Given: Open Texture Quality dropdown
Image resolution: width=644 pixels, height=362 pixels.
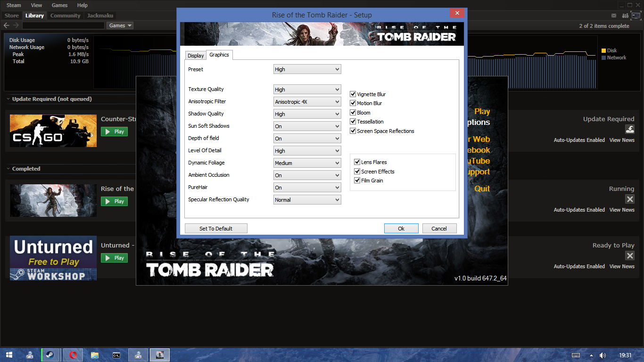Looking at the screenshot, I should click(307, 90).
